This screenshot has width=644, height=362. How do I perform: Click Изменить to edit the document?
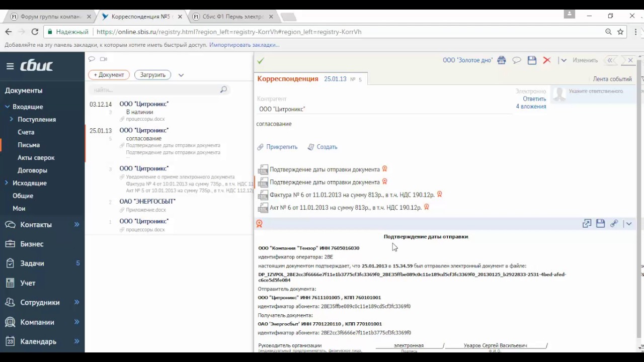[585, 60]
